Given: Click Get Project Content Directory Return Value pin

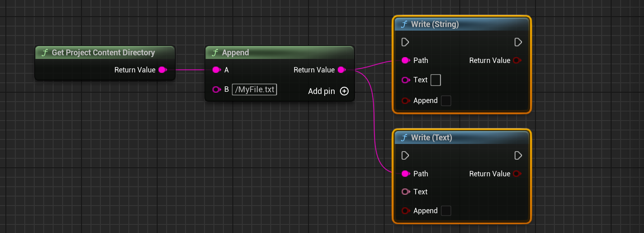Looking at the screenshot, I should [x=163, y=70].
